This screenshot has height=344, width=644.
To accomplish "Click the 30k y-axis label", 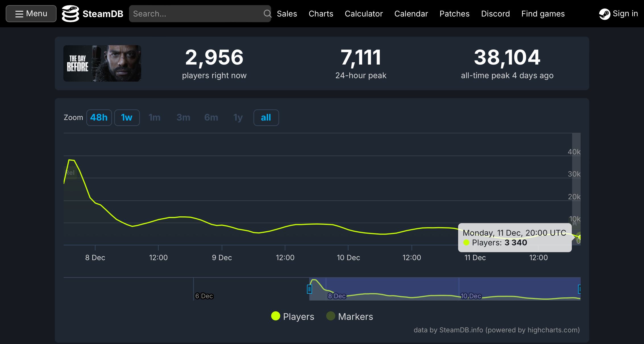I will click(x=574, y=174).
